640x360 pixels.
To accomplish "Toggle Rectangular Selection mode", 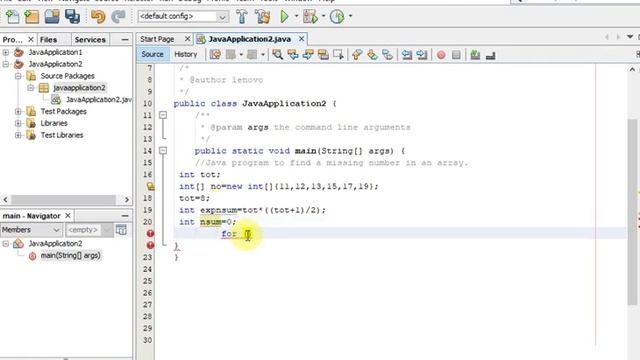I will coord(338,55).
